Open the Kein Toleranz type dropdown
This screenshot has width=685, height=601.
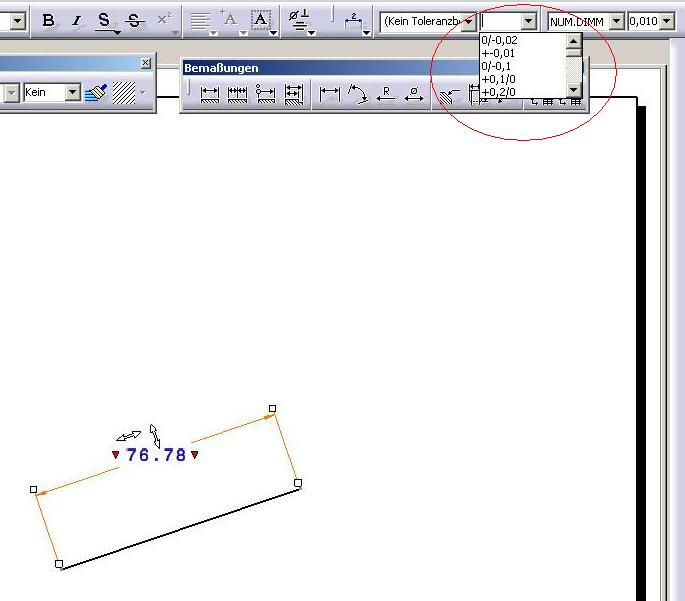468,21
